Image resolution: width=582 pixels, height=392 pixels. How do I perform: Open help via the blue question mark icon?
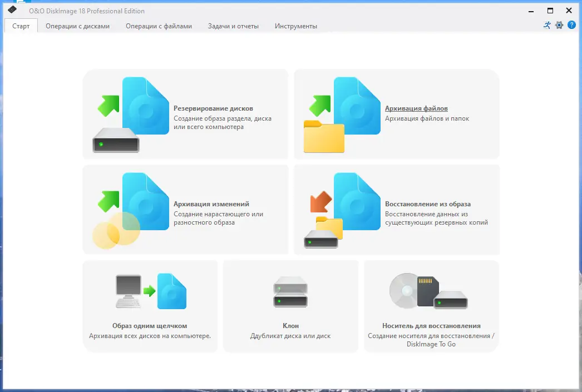pyautogui.click(x=571, y=25)
